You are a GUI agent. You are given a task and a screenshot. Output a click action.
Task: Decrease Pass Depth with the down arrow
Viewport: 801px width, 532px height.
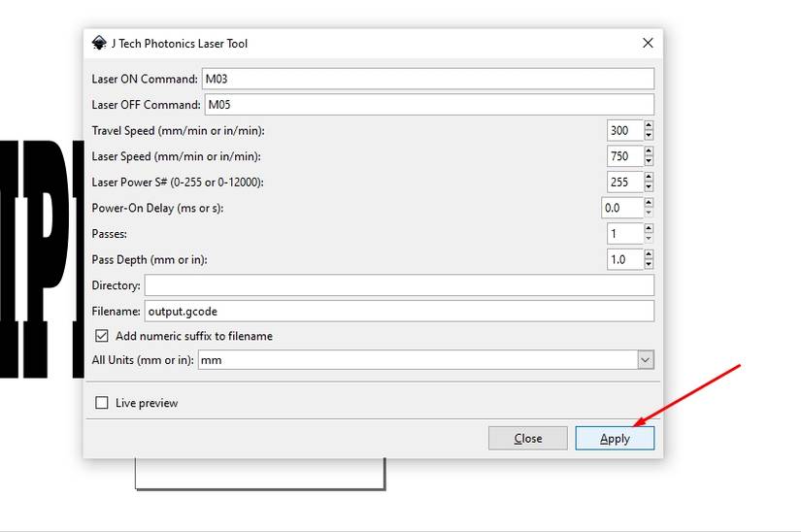coord(649,264)
